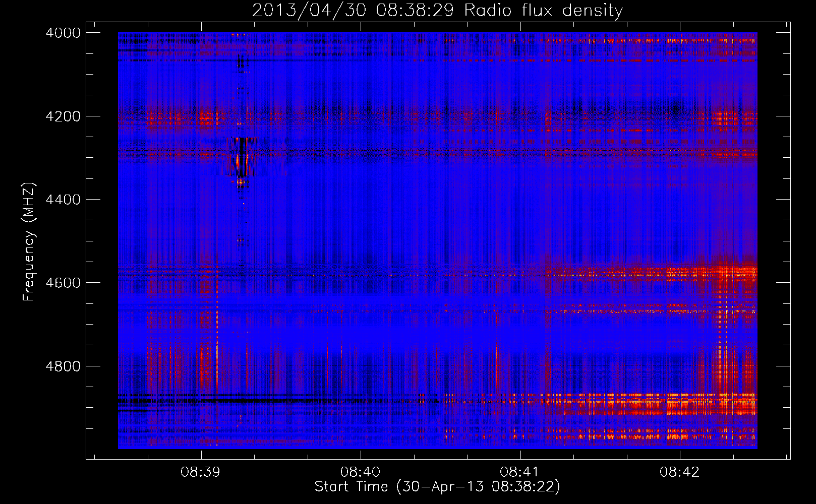Click the "Frequency (MHZ)" axis label
The height and width of the screenshot is (504, 816).
[x=29, y=242]
